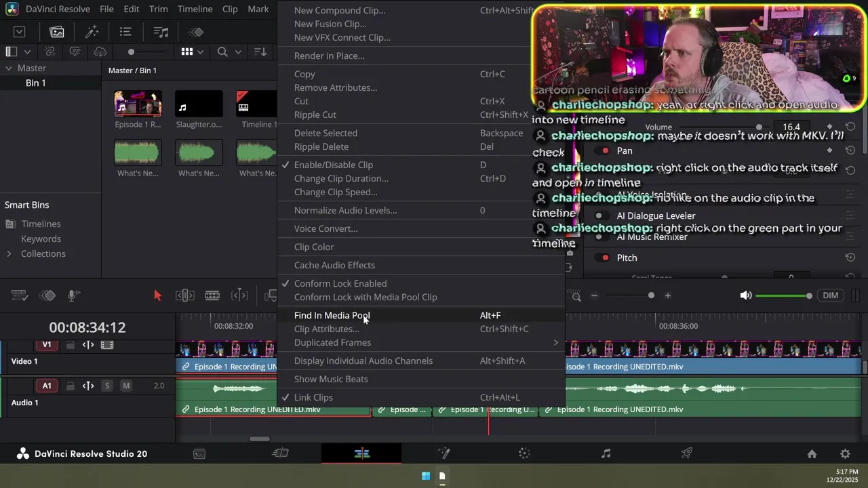Screen dimensions: 868x488
Task: Click the voiceover microphone icon
Action: click(x=73, y=295)
